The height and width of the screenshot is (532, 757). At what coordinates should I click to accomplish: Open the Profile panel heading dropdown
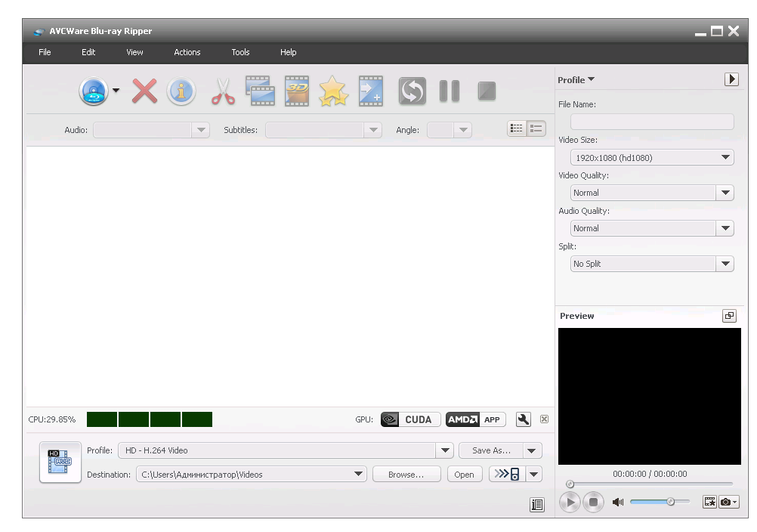(576, 79)
